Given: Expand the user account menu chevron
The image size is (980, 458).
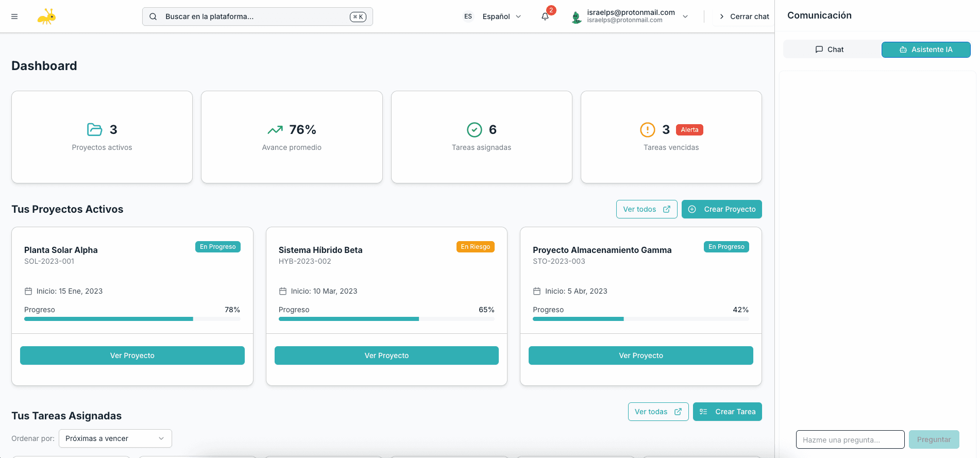Looking at the screenshot, I should 685,16.
